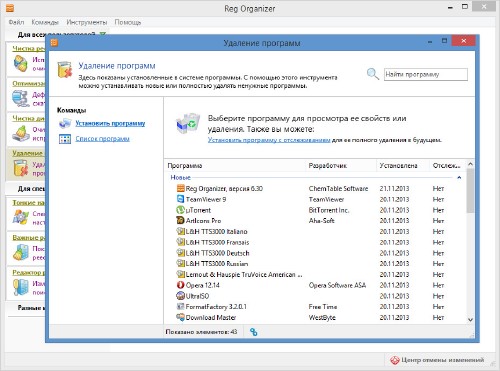Open the Команды menu
The width and height of the screenshot is (500, 371).
tap(45, 22)
